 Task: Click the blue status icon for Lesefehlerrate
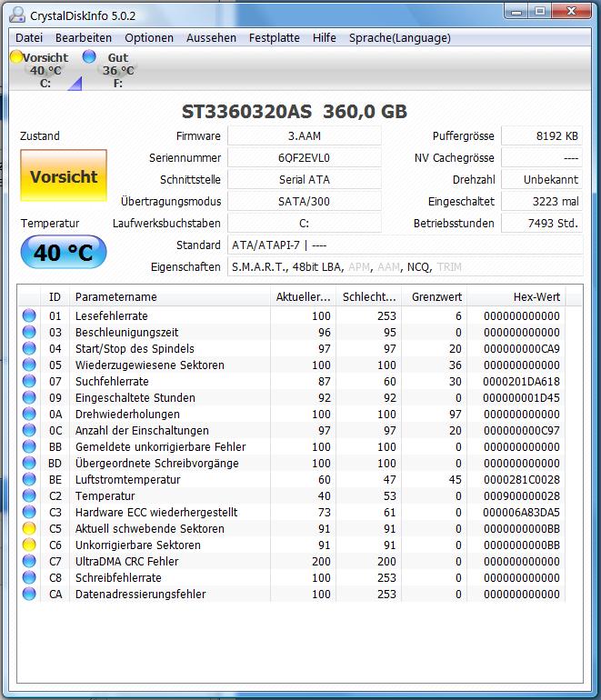pos(29,315)
